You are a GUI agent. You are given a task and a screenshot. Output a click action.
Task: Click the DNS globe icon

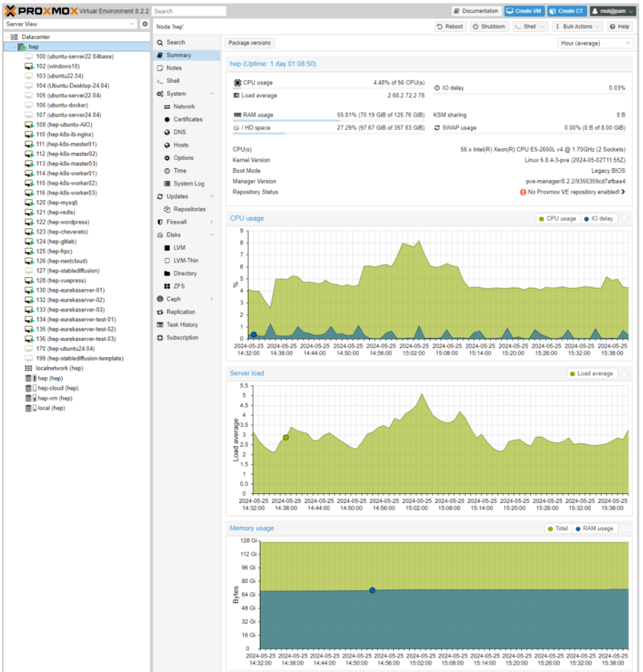click(x=167, y=132)
